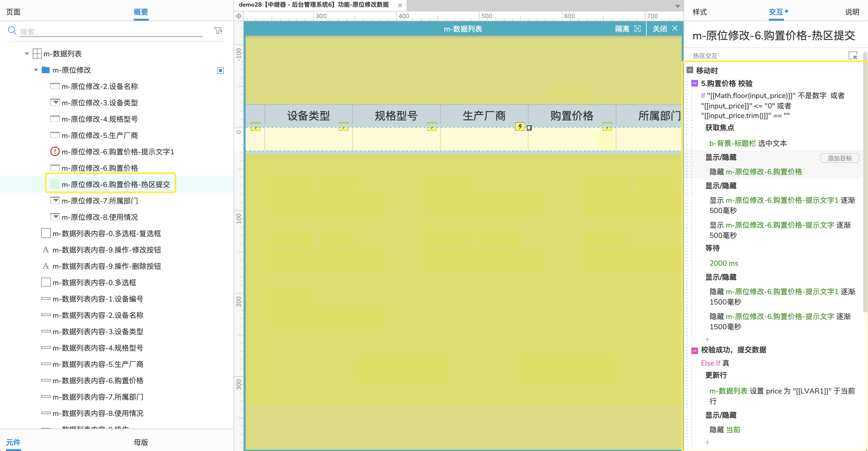This screenshot has width=868, height=451.
Task: Collapse the 校验成功，提交数据 case
Action: pos(694,350)
